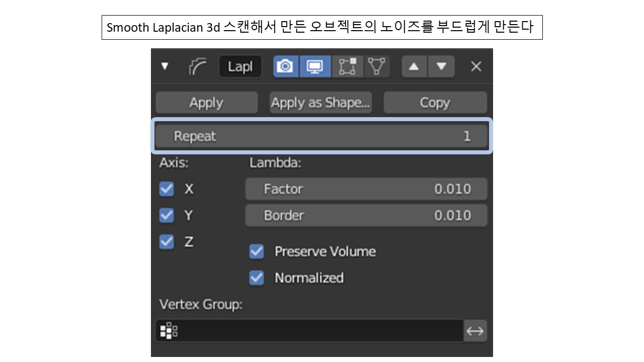Toggle on-cage editing for the modifier

(x=377, y=66)
